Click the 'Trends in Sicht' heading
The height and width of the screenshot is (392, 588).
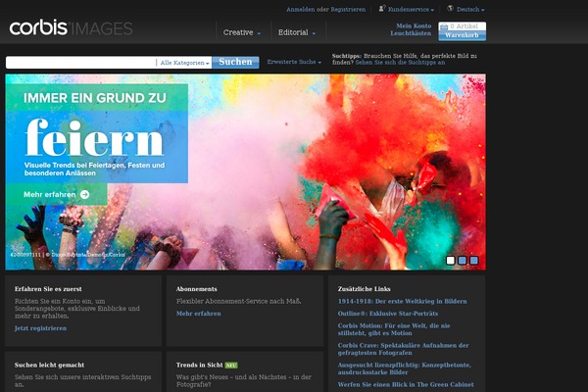(200, 365)
